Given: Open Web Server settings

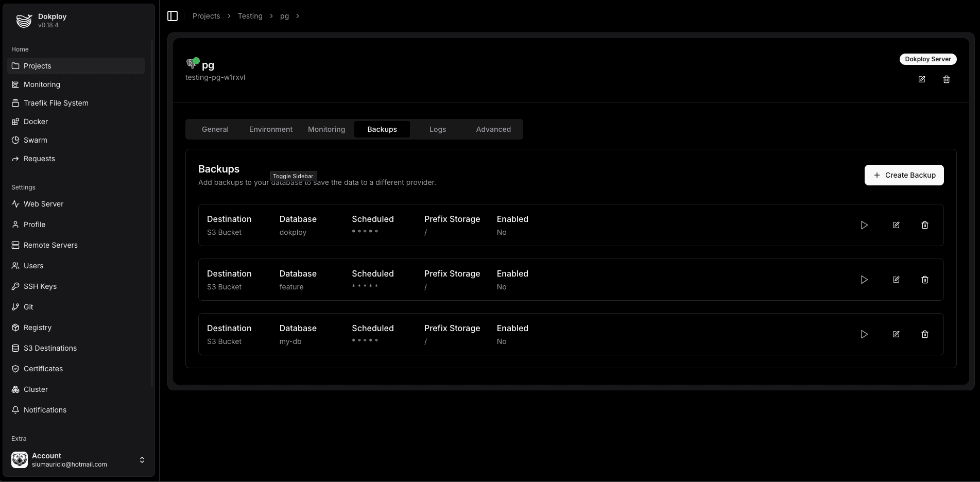Looking at the screenshot, I should [76, 204].
